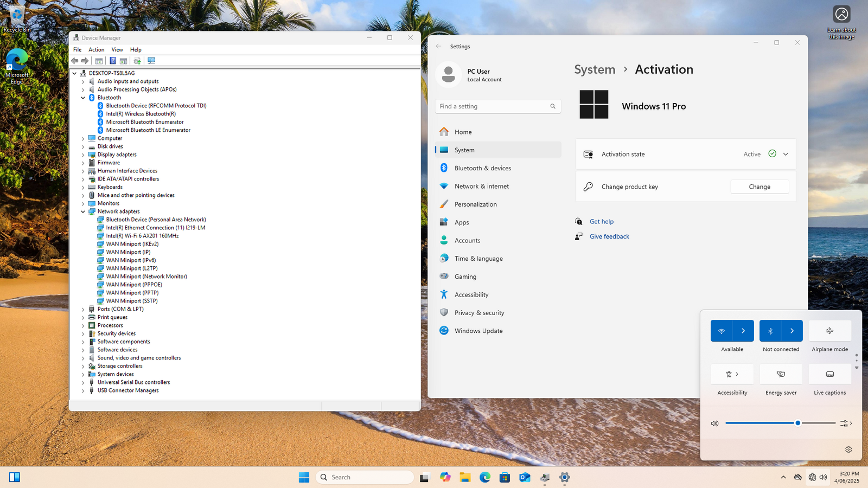Expand the Display adapters node
This screenshot has height=488, width=868.
[x=83, y=155]
